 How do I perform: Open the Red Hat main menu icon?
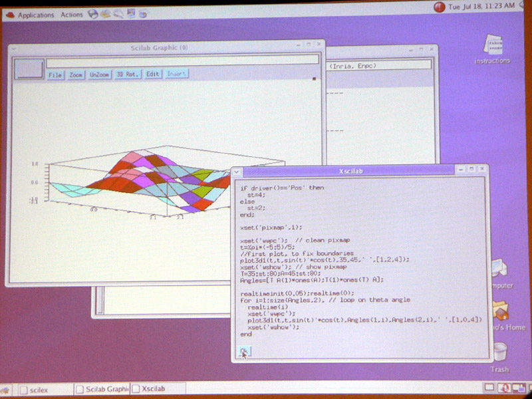click(x=11, y=15)
